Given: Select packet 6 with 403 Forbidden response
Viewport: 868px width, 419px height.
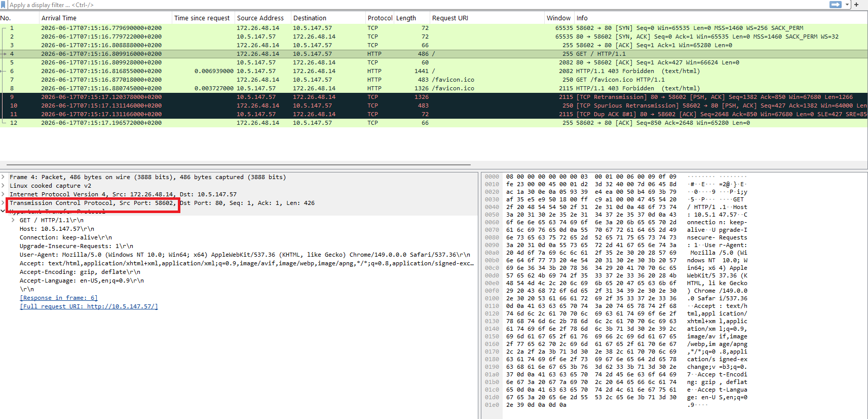Looking at the screenshot, I should pos(434,71).
